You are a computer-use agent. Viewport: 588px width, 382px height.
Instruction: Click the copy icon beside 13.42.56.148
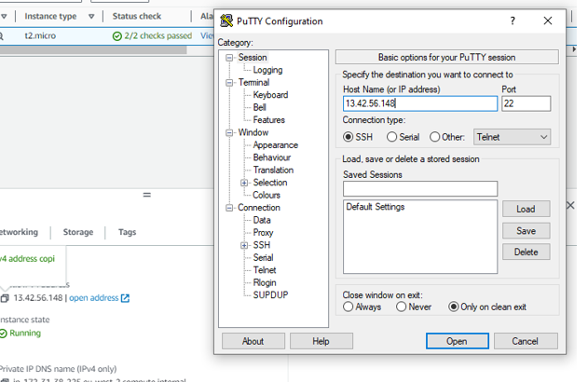point(5,298)
